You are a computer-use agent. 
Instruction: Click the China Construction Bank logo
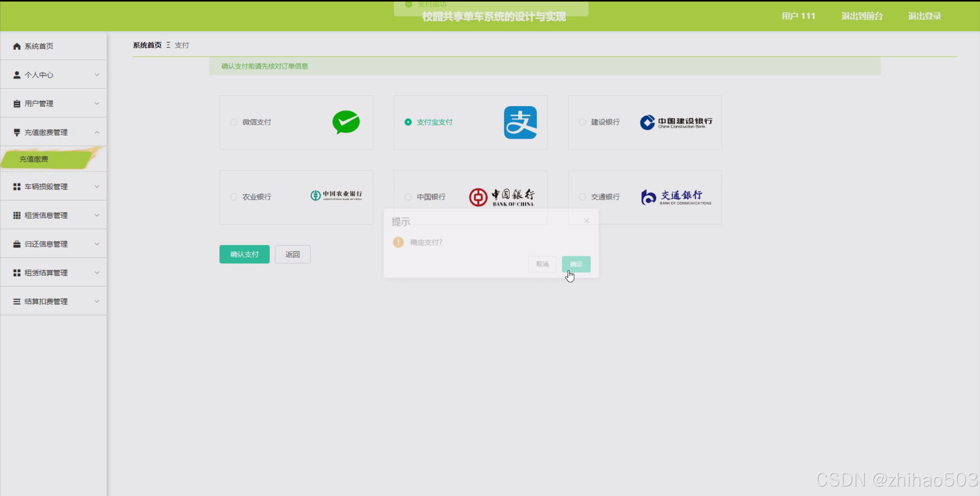(676, 122)
